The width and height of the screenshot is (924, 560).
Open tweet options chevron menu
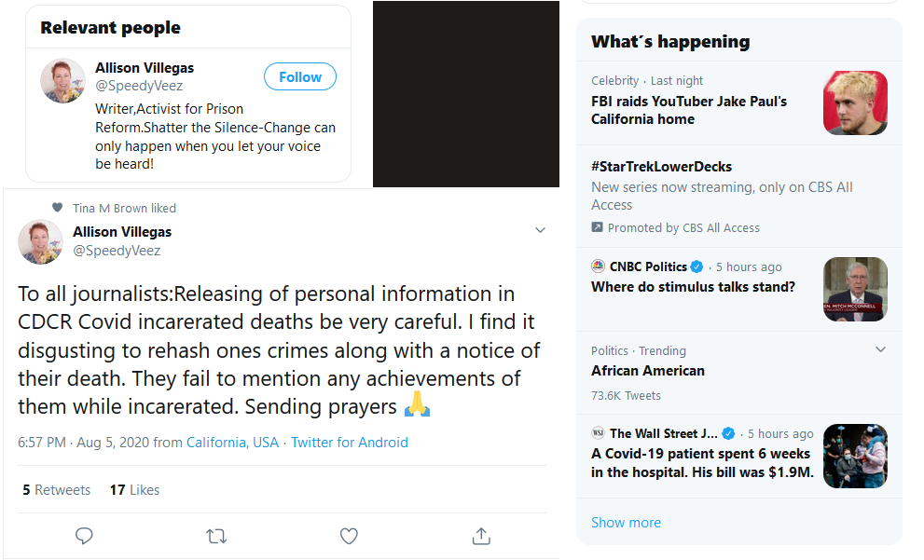(540, 230)
